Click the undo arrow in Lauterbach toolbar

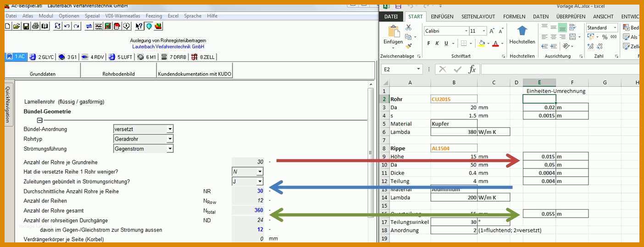67,26
